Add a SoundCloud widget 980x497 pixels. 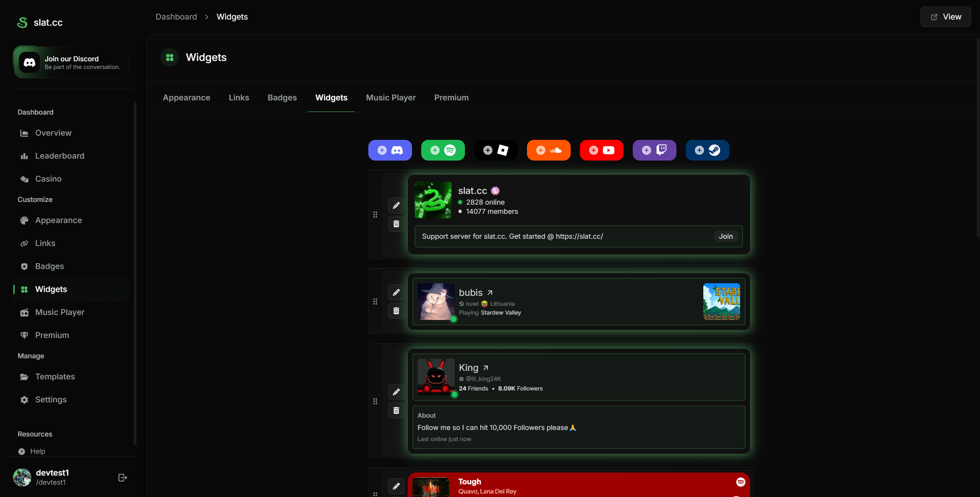[x=548, y=150]
